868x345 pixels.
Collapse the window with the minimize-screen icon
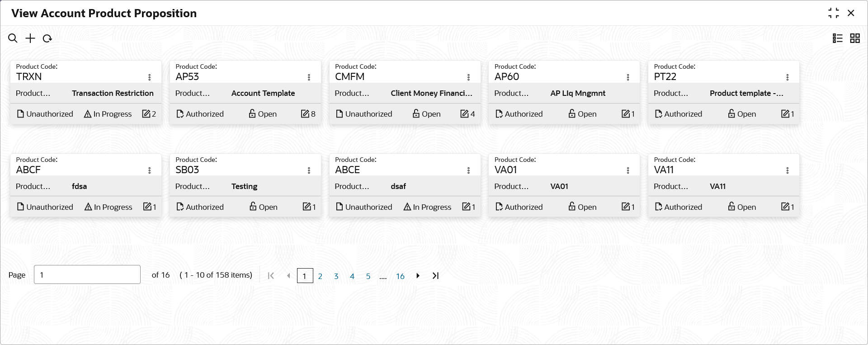coord(833,13)
